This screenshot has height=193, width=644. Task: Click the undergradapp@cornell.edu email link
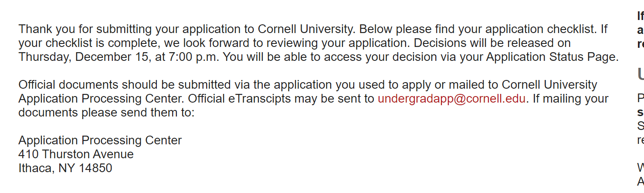tap(451, 99)
